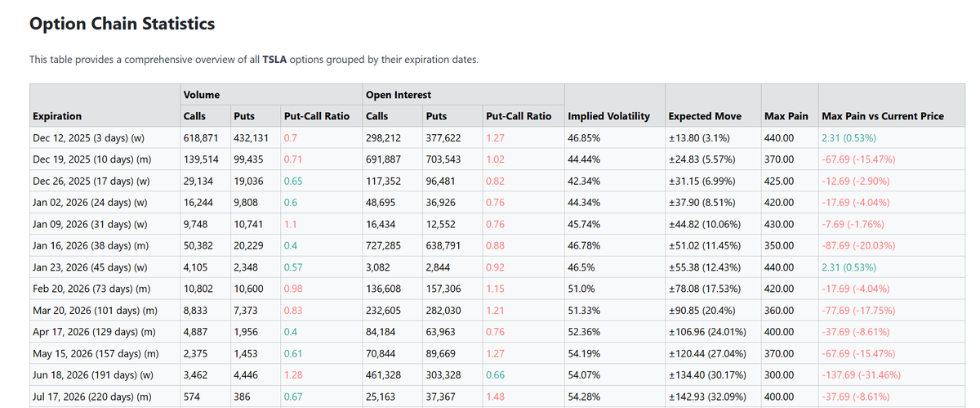Select the Feb 20, 2026 (73 days) expiration
This screenshot has width=980, height=408.
coord(91,289)
